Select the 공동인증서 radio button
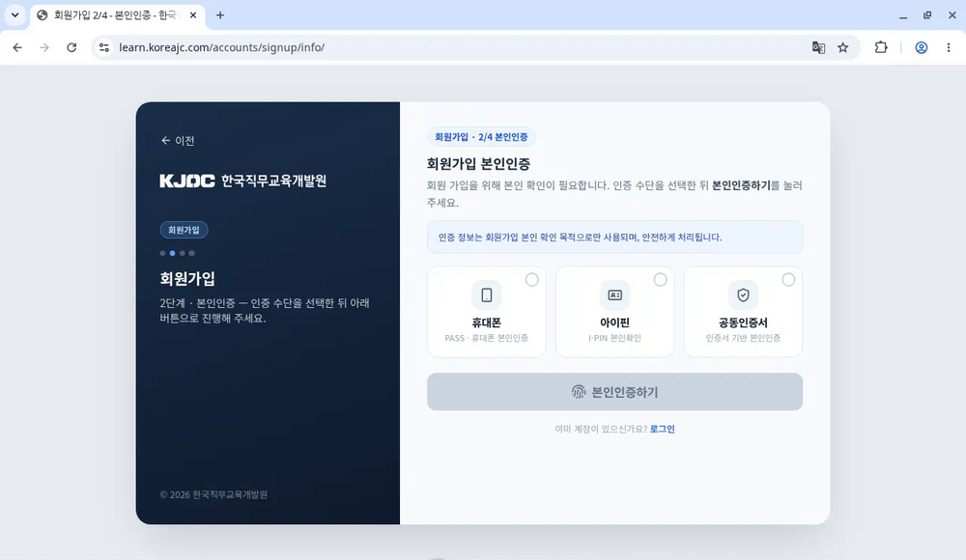Viewport: 966px width, 560px height. click(x=788, y=280)
